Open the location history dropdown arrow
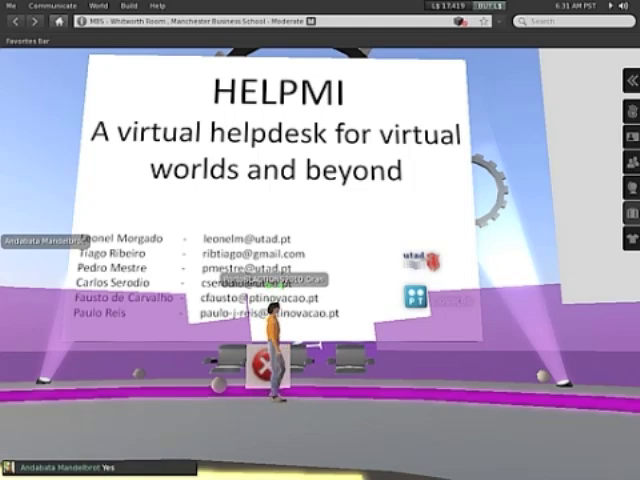Viewport: 640px width, 480px height. click(499, 21)
